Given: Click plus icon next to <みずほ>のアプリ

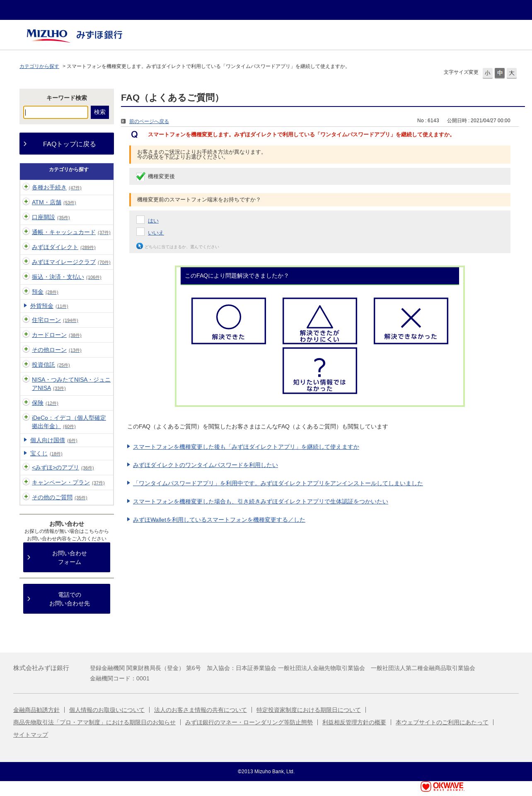Looking at the screenshot, I should [26, 467].
